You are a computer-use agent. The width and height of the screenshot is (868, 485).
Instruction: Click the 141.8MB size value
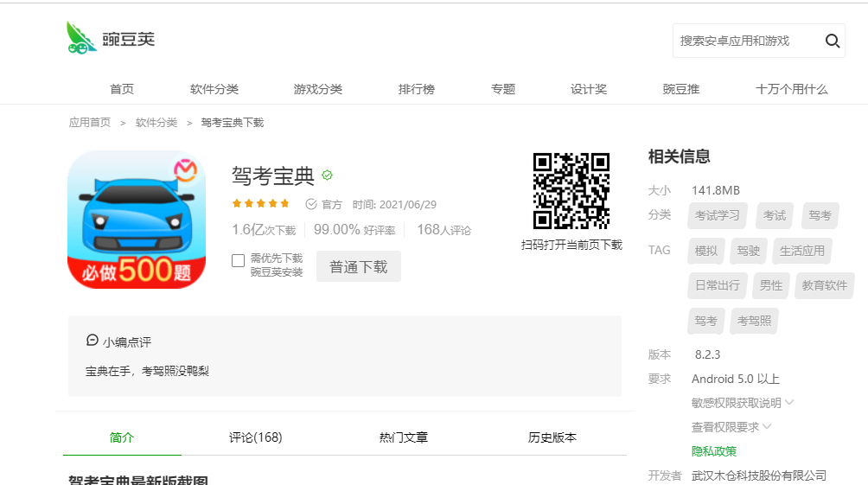(x=716, y=190)
